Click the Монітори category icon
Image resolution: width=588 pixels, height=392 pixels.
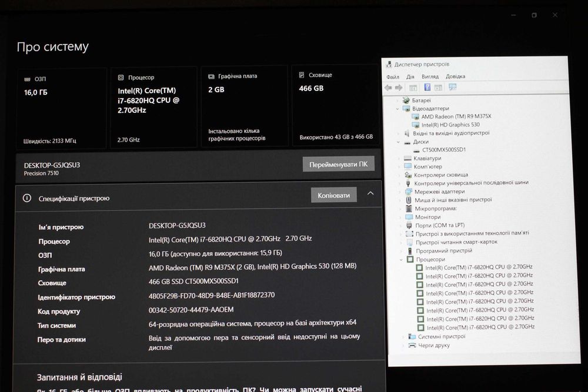[x=409, y=217]
